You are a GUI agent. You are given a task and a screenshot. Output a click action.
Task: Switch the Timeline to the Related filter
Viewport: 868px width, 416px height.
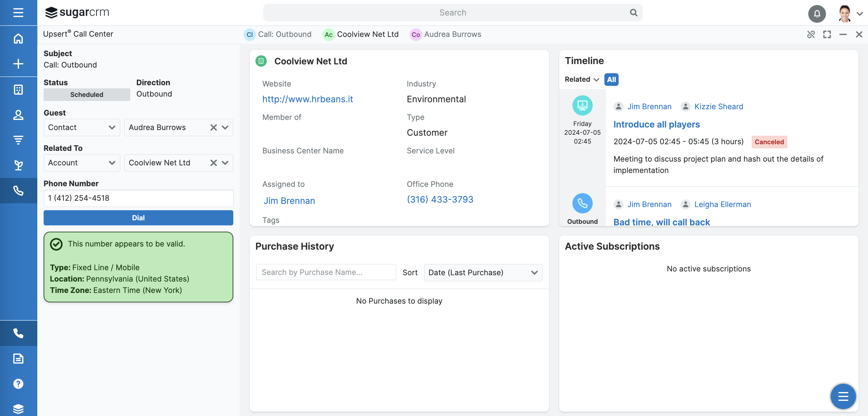point(581,80)
